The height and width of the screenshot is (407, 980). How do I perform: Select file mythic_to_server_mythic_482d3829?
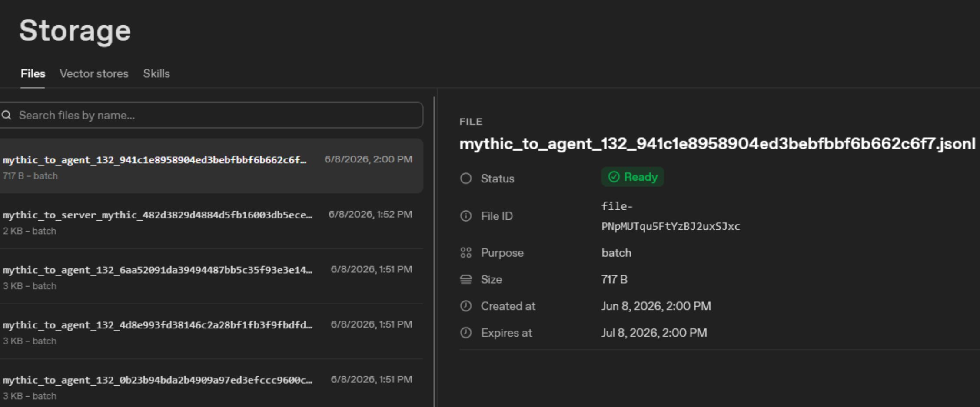211,221
